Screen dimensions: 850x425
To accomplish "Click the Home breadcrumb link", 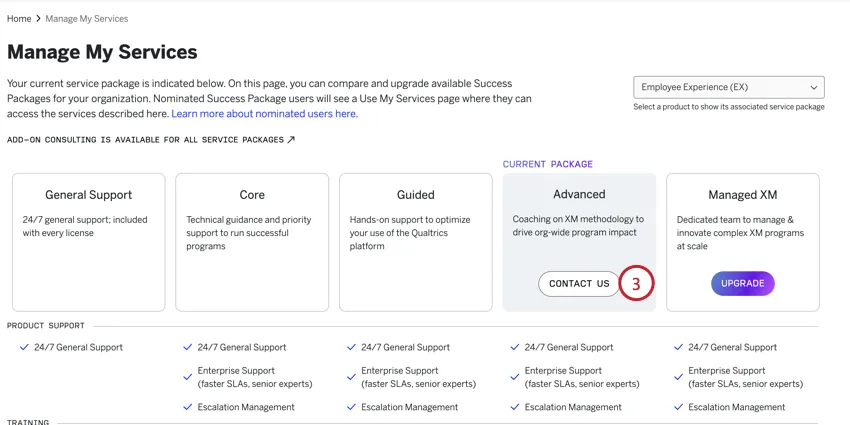I will tap(19, 19).
